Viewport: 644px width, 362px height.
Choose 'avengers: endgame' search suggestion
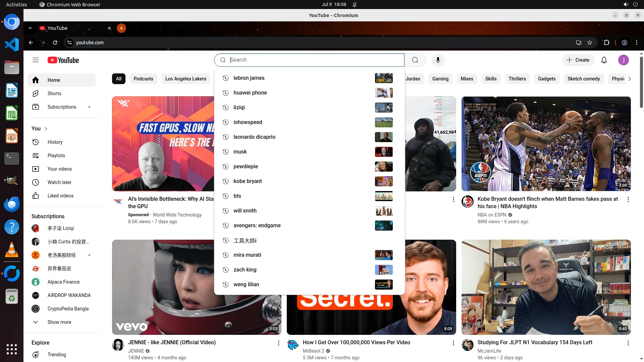[x=257, y=226]
